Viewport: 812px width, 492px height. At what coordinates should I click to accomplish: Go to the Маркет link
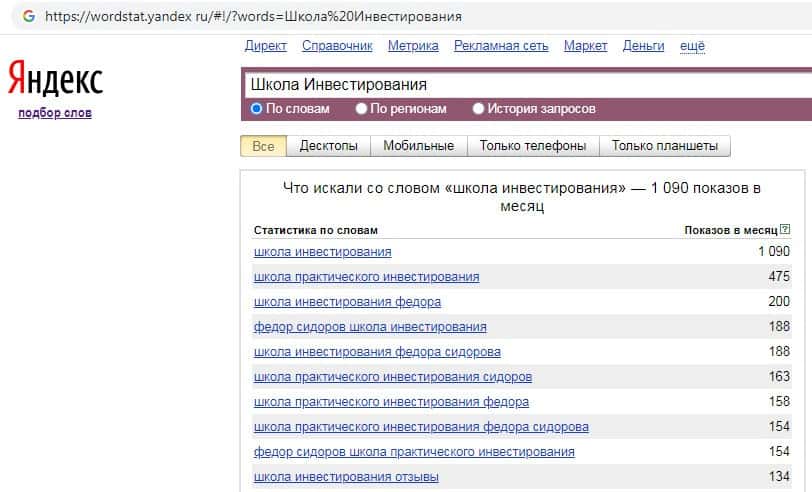coord(585,46)
